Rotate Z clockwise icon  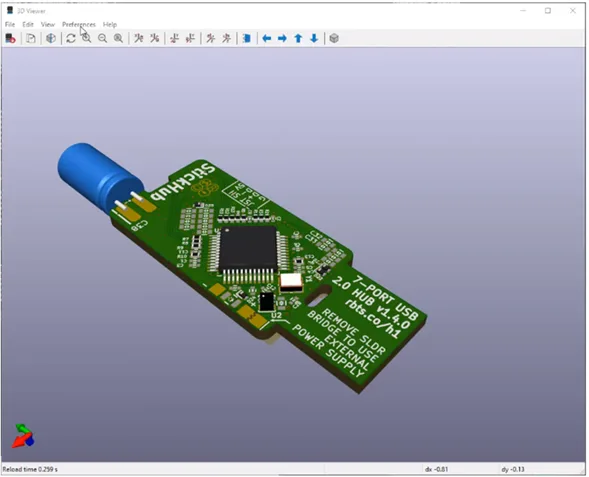pos(210,38)
